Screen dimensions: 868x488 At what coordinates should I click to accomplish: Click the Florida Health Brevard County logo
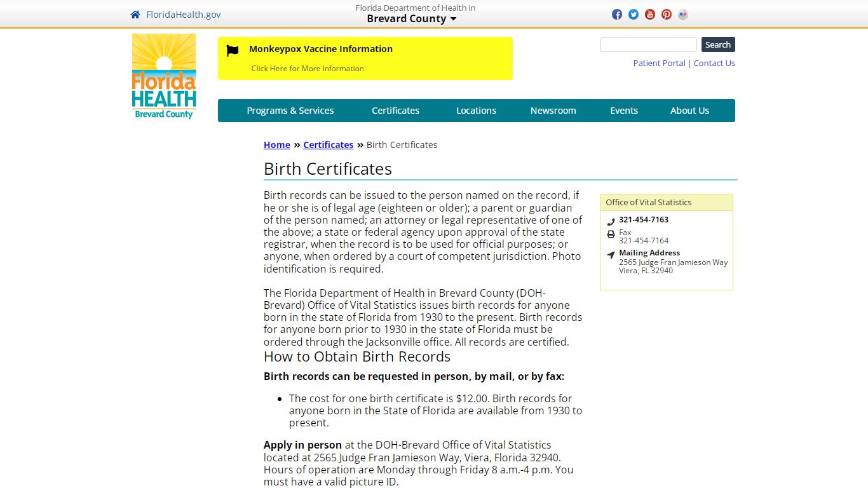[164, 76]
